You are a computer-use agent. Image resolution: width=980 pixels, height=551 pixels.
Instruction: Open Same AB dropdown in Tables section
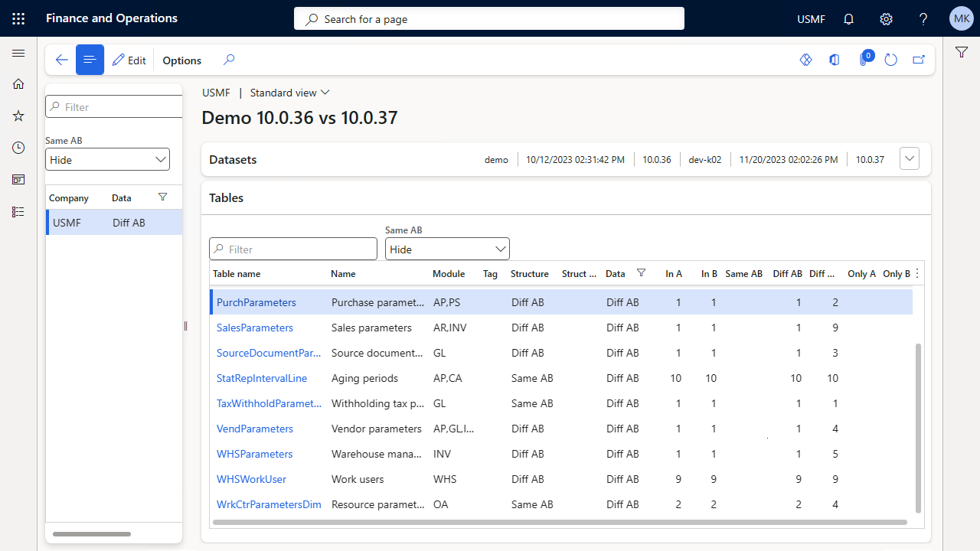(447, 249)
